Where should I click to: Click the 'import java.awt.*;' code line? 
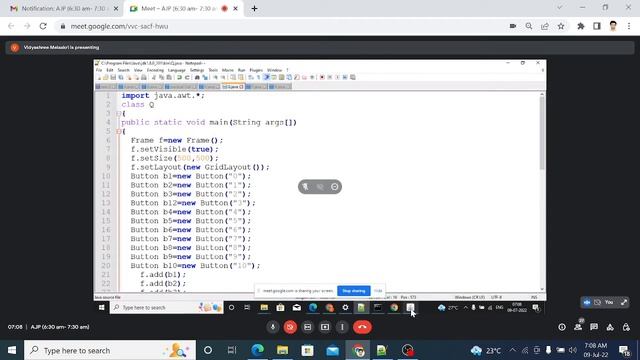(163, 96)
